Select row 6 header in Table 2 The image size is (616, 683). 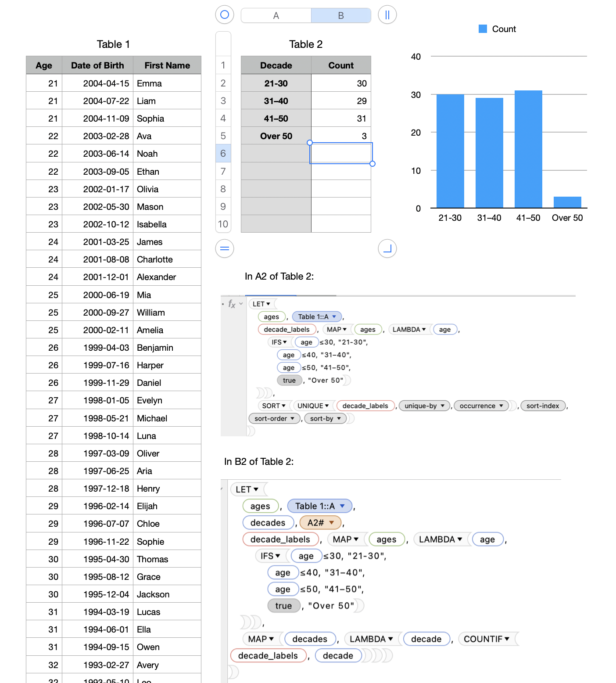coord(223,154)
